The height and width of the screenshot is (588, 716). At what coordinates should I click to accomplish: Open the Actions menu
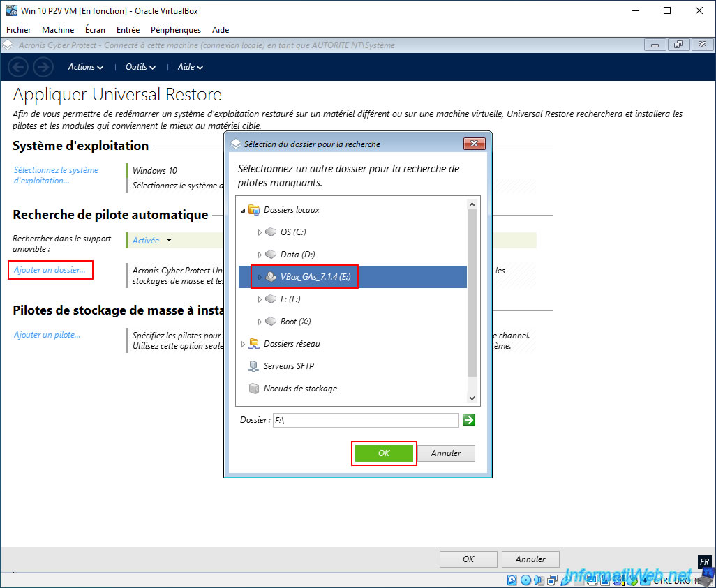pyautogui.click(x=85, y=67)
